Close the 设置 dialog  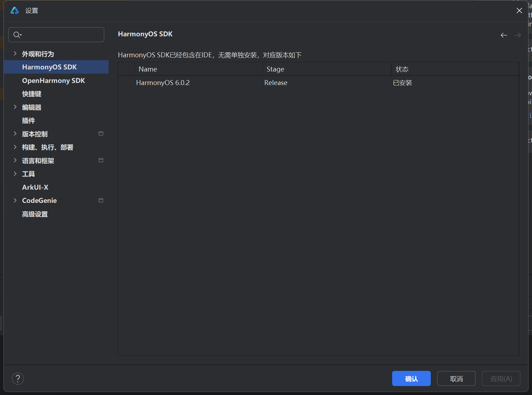pos(519,11)
